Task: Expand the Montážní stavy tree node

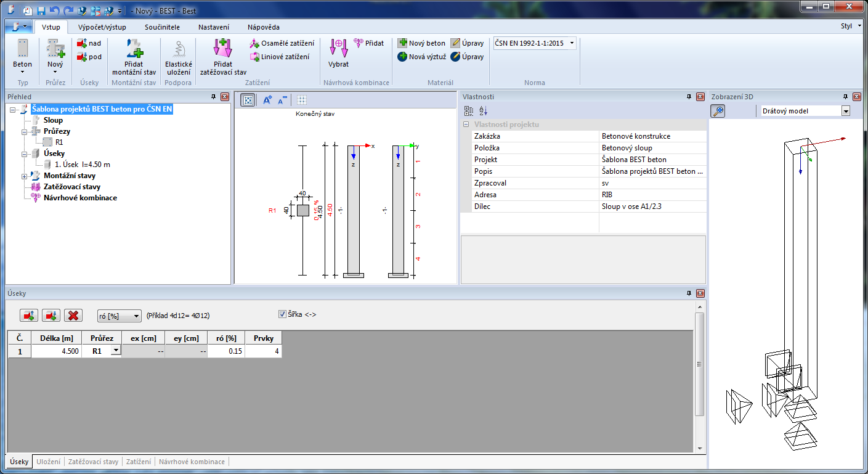Action: click(x=25, y=176)
